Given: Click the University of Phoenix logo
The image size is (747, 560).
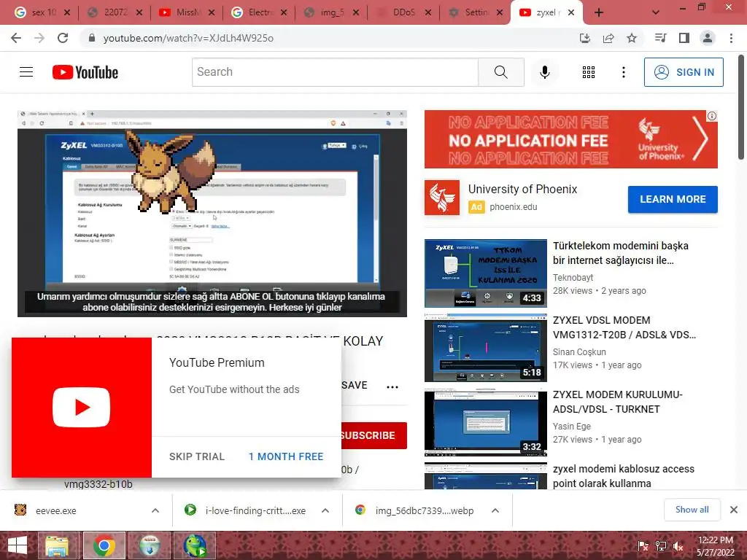Looking at the screenshot, I should 442,198.
